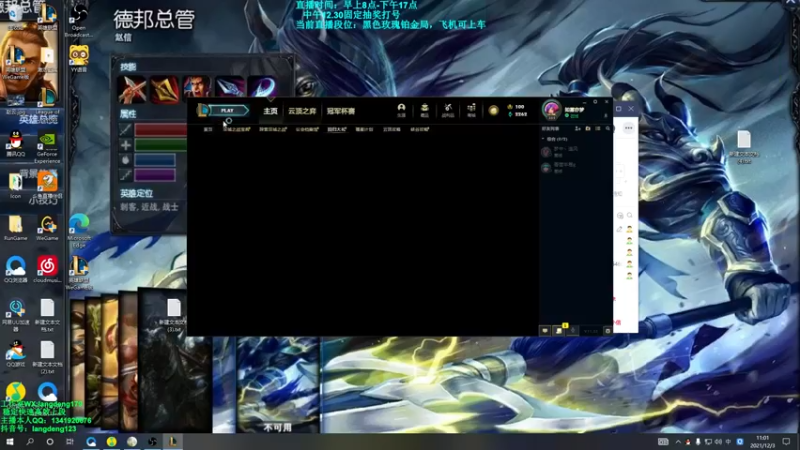Select the first friend in the list
Screen dimensions: 800x450
(575, 152)
